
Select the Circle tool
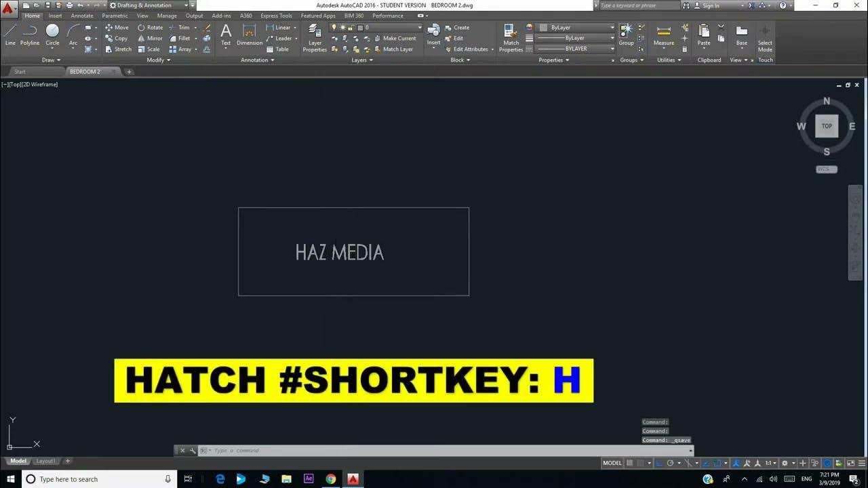pyautogui.click(x=52, y=34)
